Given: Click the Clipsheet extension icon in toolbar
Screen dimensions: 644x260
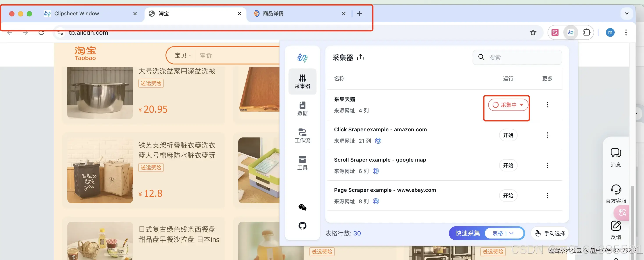Looking at the screenshot, I should click(x=571, y=32).
